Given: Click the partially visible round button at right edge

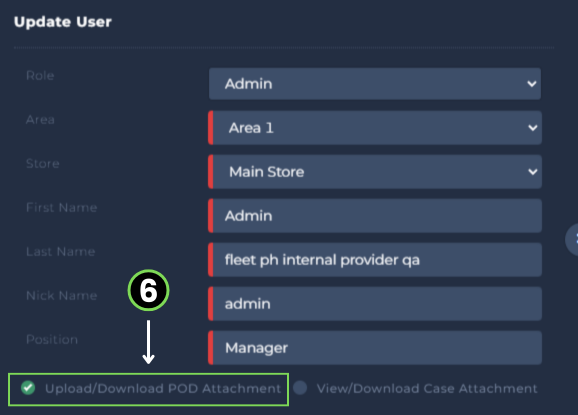Looking at the screenshot, I should click(572, 239).
